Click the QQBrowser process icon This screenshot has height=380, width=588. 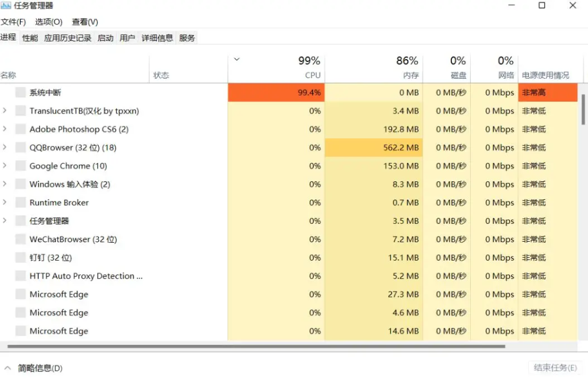tap(20, 148)
